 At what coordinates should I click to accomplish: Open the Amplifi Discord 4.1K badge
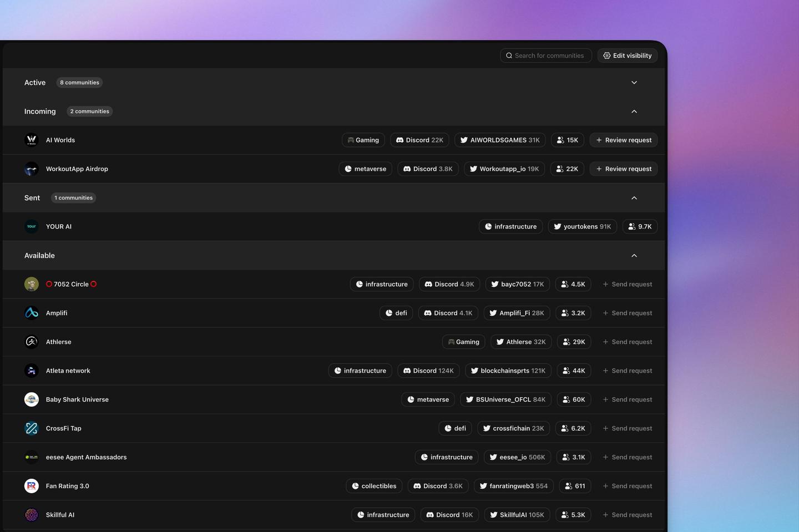coord(448,313)
